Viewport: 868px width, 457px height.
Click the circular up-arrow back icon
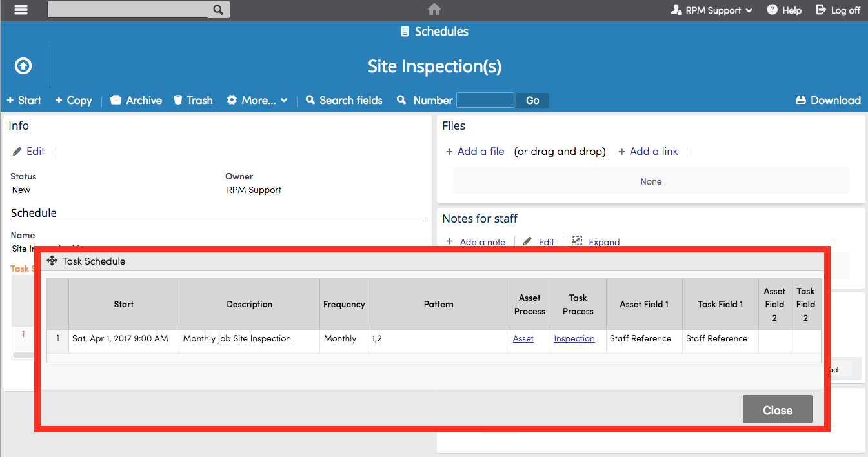pos(23,66)
